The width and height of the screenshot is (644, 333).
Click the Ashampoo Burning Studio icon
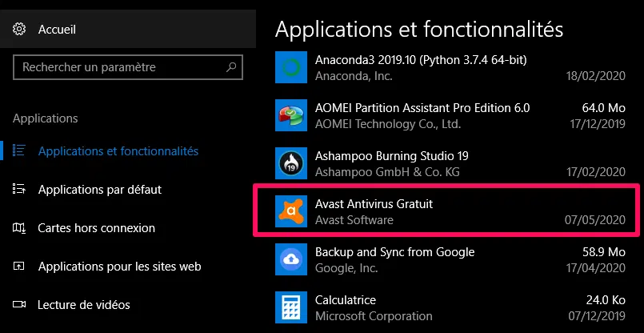click(x=290, y=163)
